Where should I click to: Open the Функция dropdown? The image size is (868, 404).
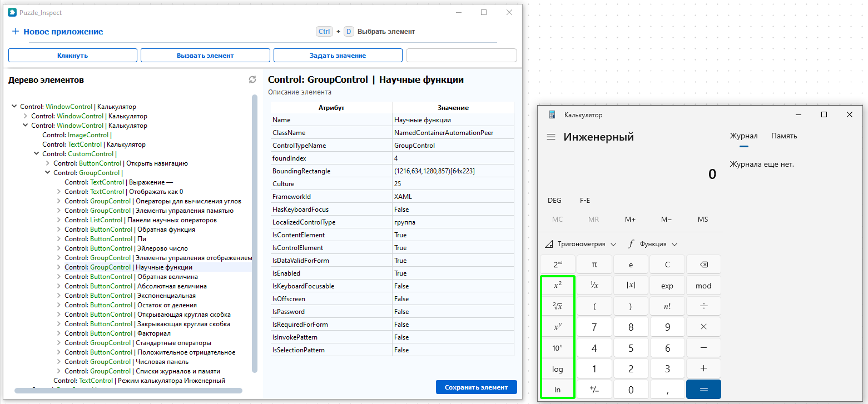[653, 244]
